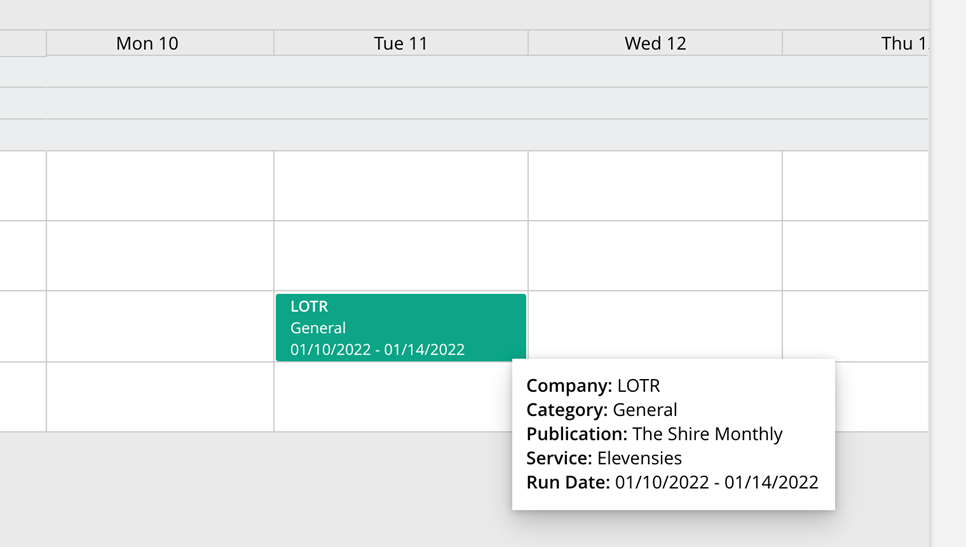Image resolution: width=966 pixels, height=547 pixels.
Task: Select the Tue 11 day header
Action: tap(400, 43)
